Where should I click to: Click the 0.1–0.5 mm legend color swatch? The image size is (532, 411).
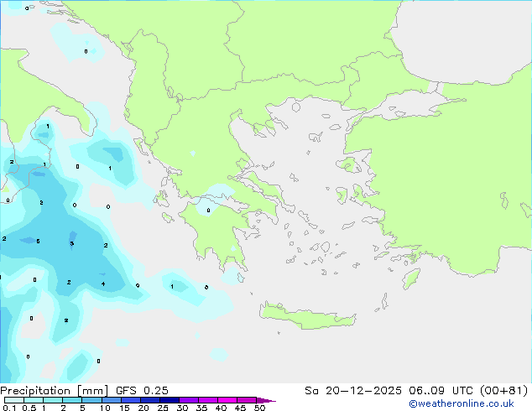click(x=14, y=400)
